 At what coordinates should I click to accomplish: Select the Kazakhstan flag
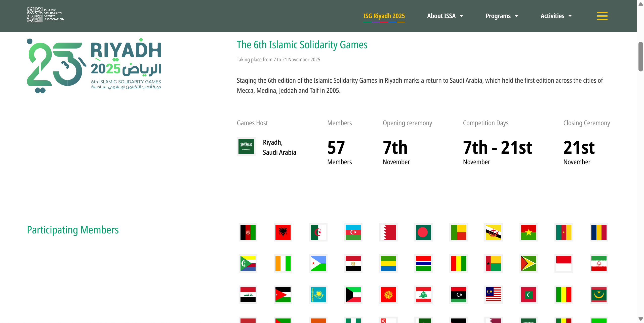tap(318, 295)
